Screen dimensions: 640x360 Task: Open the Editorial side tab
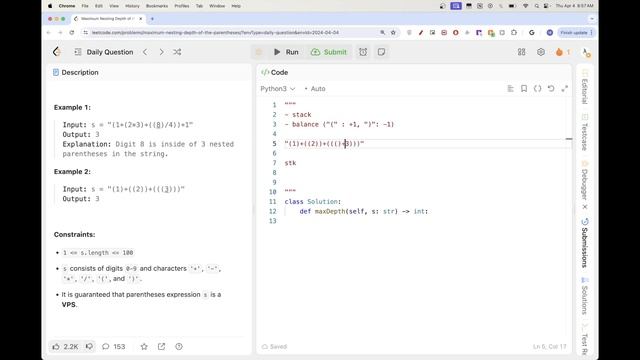point(584,87)
